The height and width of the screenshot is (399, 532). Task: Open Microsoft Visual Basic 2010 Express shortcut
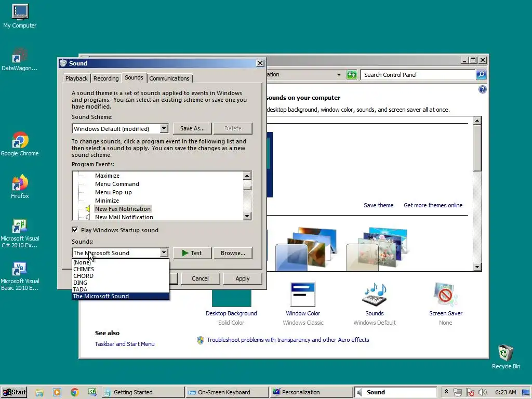click(20, 276)
